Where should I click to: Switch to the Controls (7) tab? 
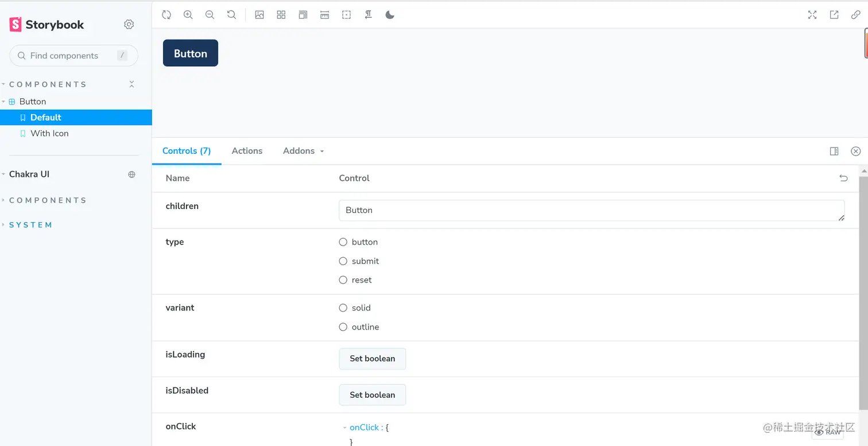click(x=187, y=151)
